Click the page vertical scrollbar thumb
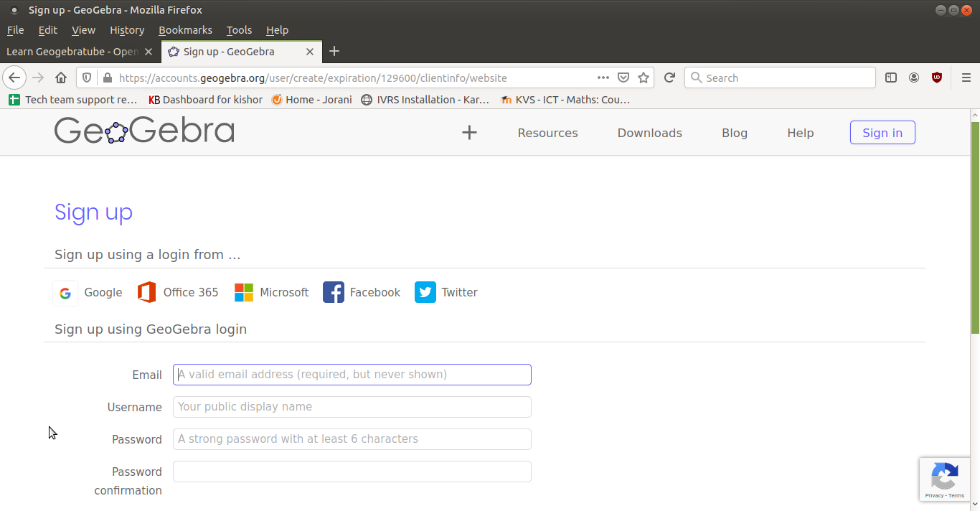 tap(975, 228)
